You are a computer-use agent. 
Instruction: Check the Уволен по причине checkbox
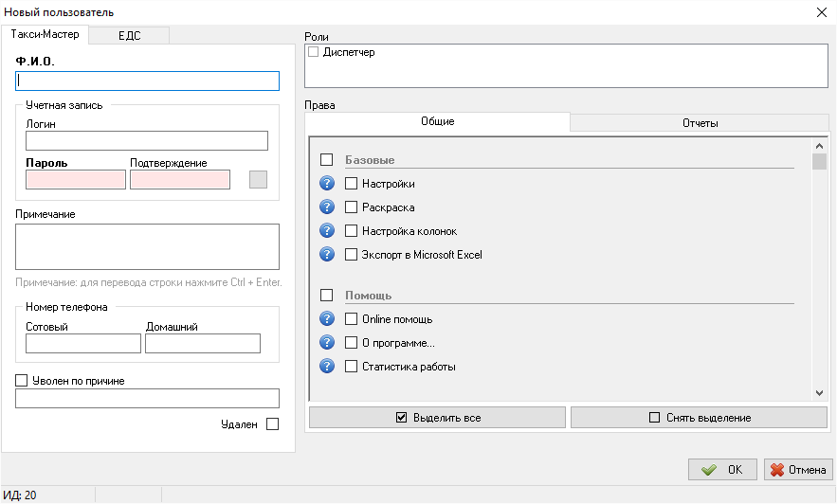[x=22, y=381]
